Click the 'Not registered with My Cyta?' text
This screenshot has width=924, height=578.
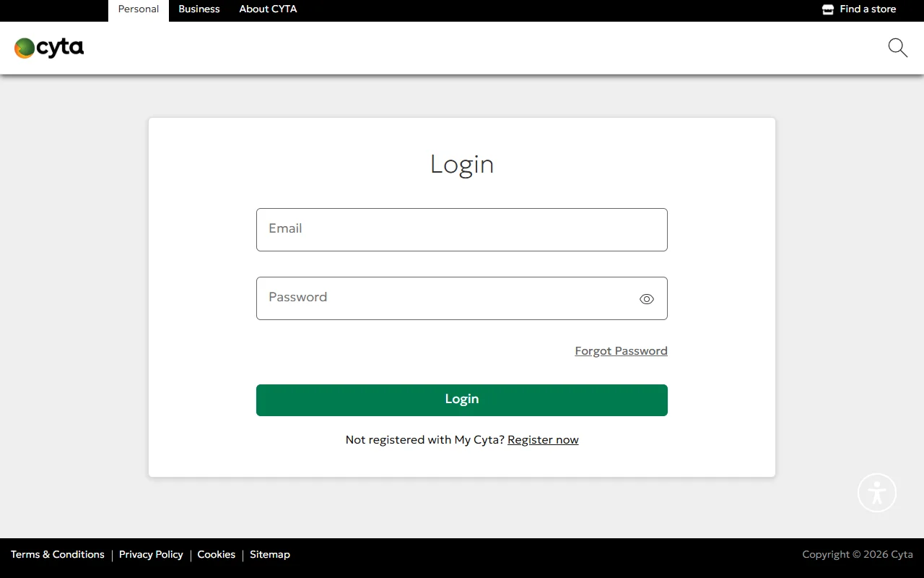425,440
